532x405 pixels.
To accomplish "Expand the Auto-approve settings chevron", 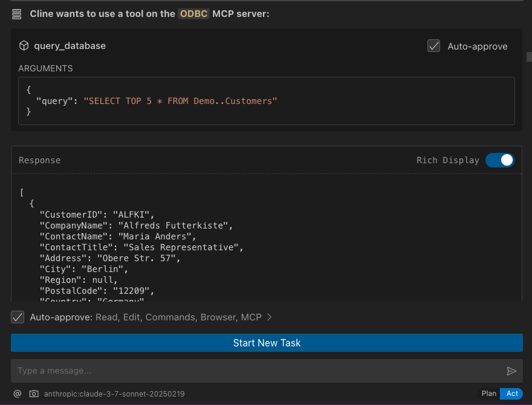I will (270, 317).
